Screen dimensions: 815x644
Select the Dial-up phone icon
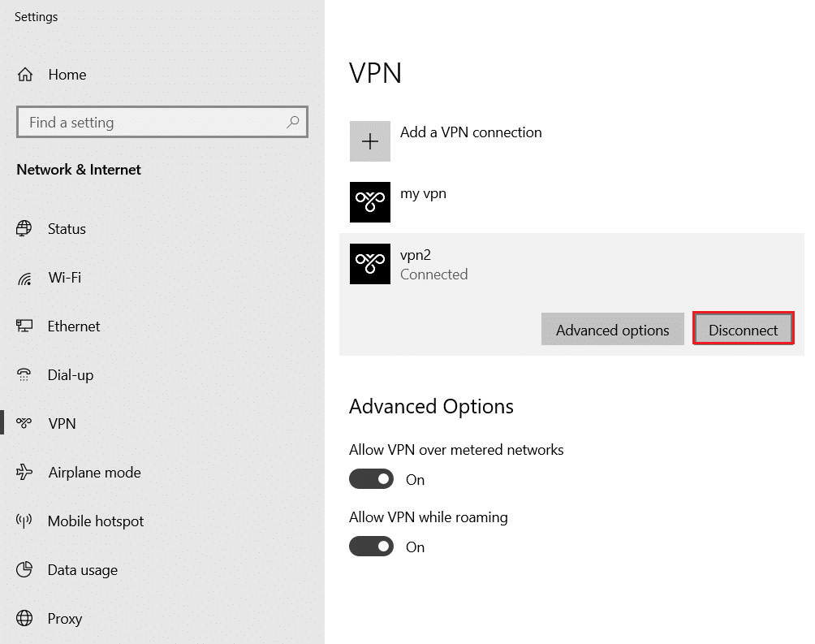[25, 374]
